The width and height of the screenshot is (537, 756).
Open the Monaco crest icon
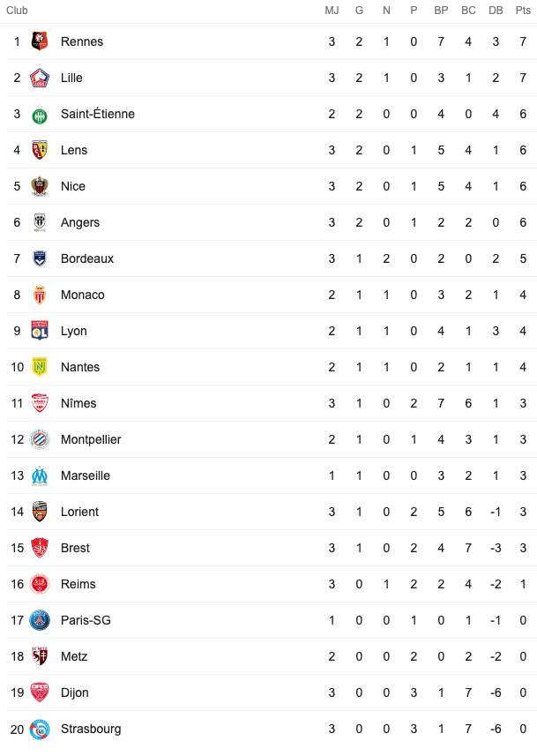tap(40, 295)
